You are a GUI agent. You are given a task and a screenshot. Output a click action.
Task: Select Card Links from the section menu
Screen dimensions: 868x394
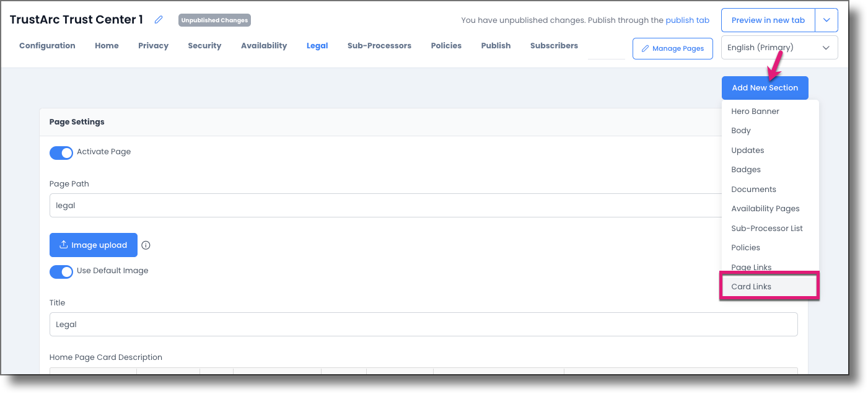(x=751, y=286)
